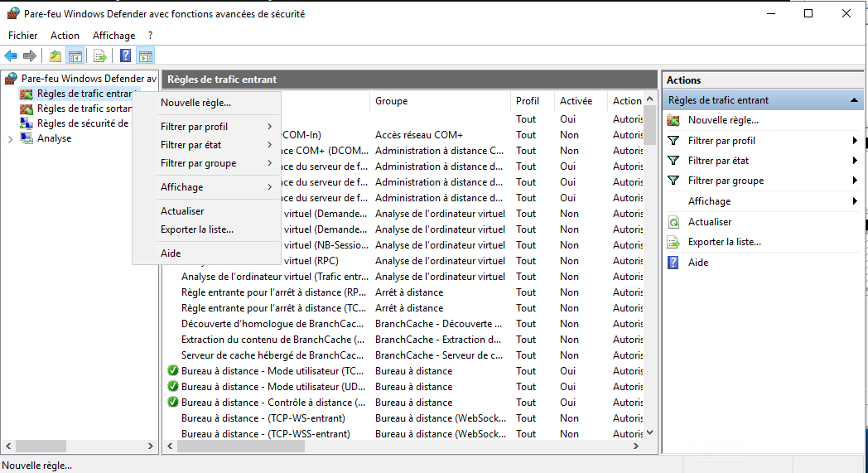Click the Forward arrow toolbar icon
The height and width of the screenshot is (473, 868).
30,56
